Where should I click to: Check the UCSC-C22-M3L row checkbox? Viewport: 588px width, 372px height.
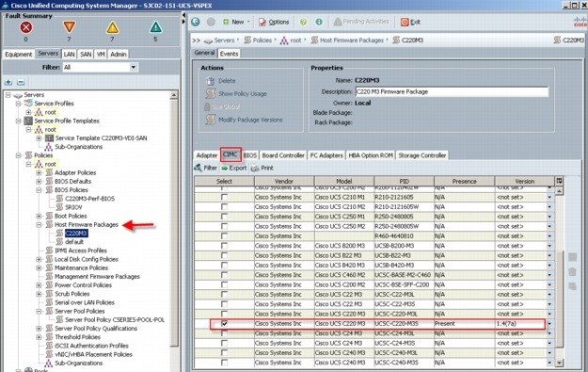(x=224, y=294)
